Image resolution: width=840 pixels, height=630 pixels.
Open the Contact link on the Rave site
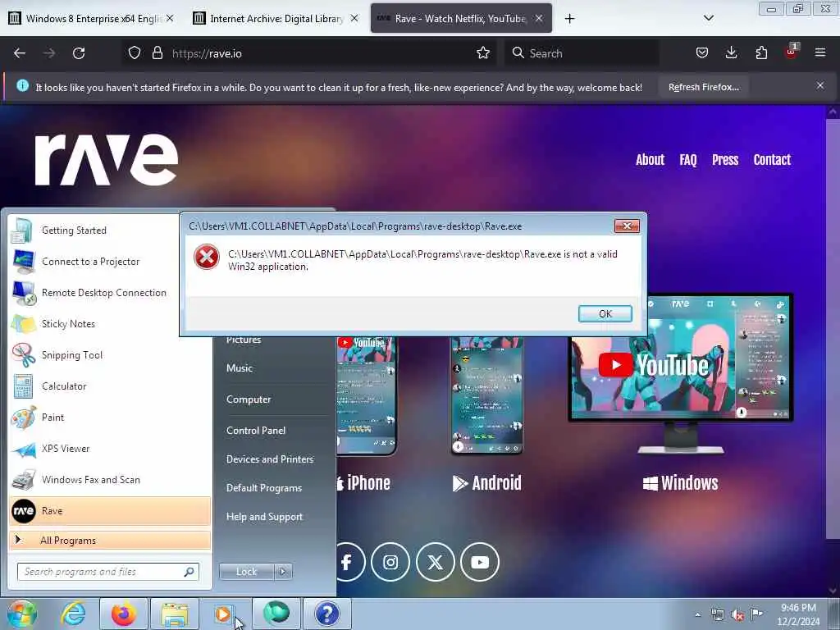772,160
